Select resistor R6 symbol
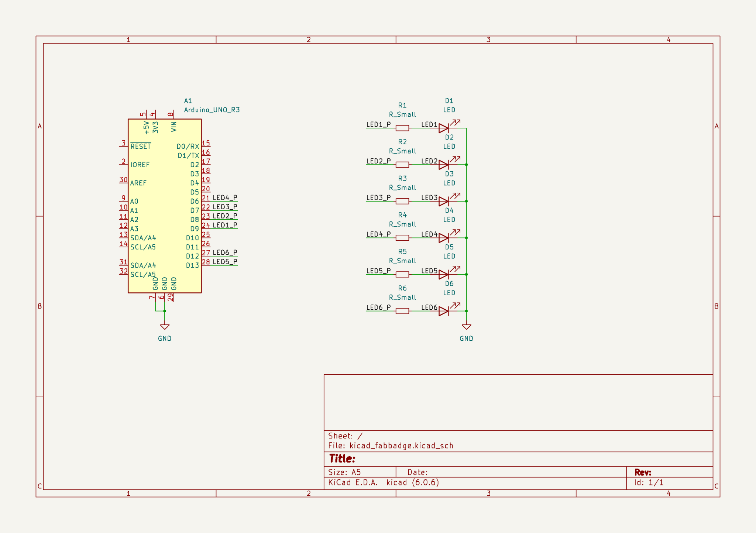Image resolution: width=756 pixels, height=533 pixels. coord(402,311)
